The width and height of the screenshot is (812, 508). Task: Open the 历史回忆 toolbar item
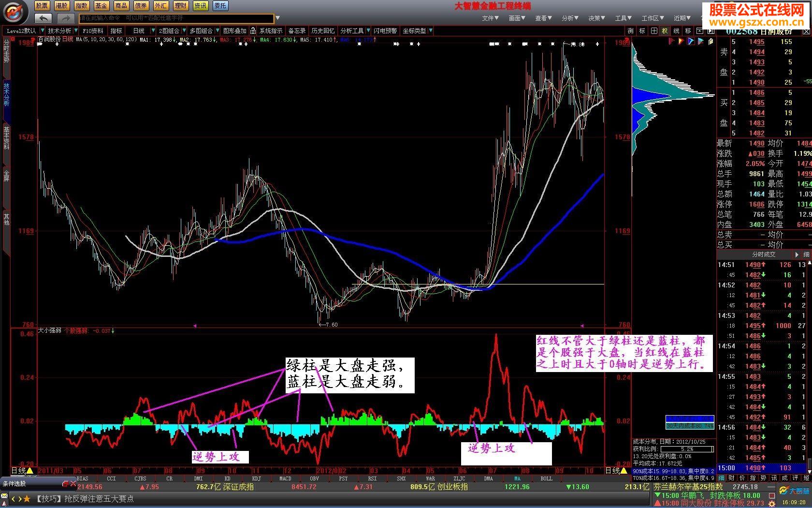coord(322,30)
